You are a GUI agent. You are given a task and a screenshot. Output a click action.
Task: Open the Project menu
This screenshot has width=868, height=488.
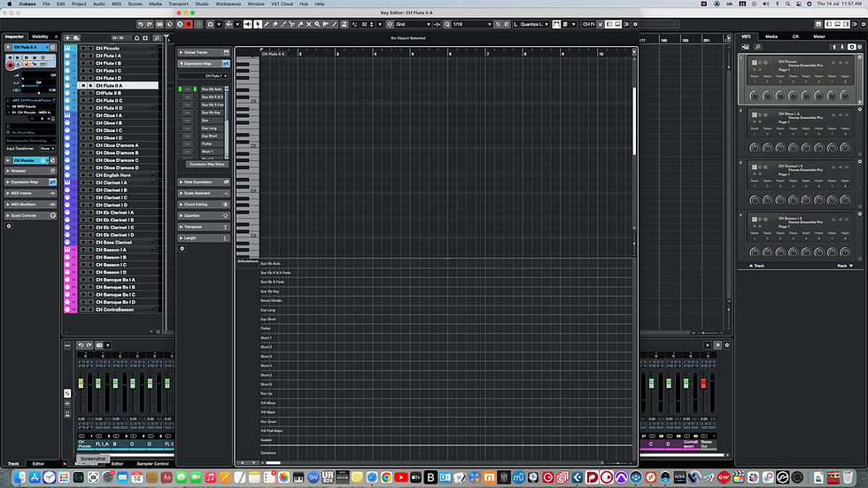(79, 4)
